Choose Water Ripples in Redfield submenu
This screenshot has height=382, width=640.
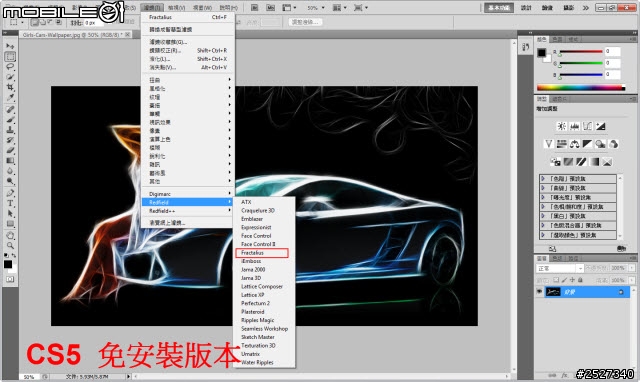(264, 362)
